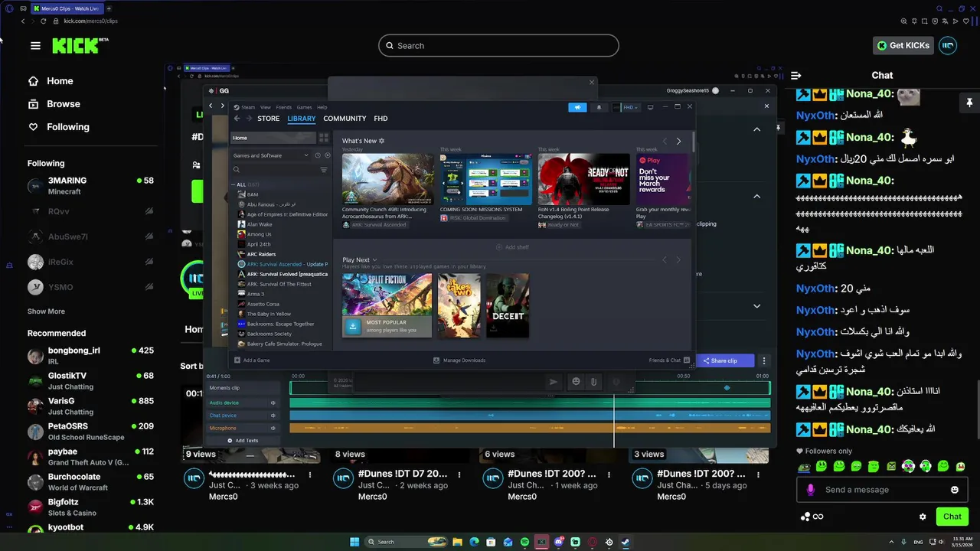Switch to STORE tab in Steam
The width and height of the screenshot is (980, 551).
[x=268, y=119]
